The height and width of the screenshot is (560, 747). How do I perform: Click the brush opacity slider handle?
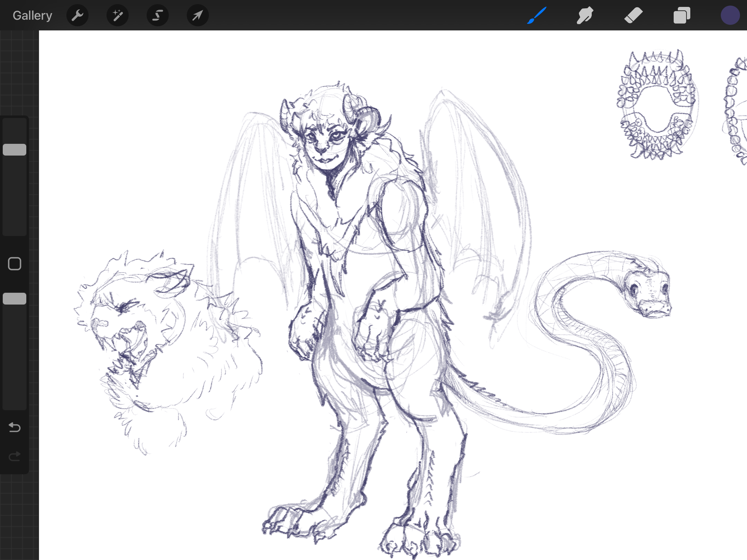(15, 299)
